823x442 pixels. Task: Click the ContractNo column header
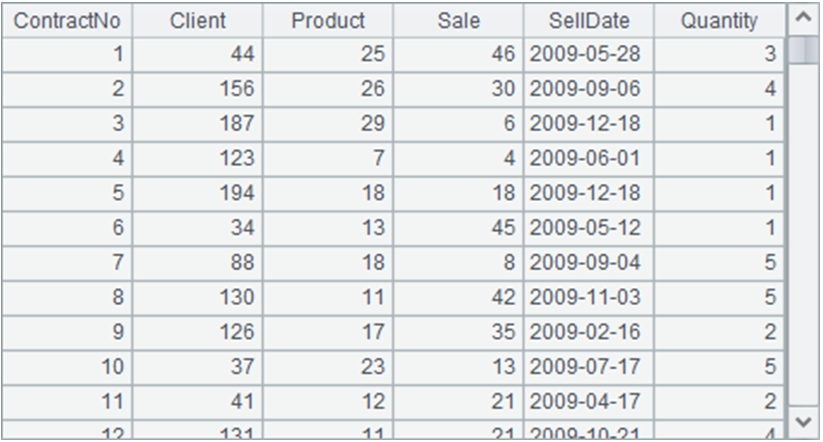66,20
